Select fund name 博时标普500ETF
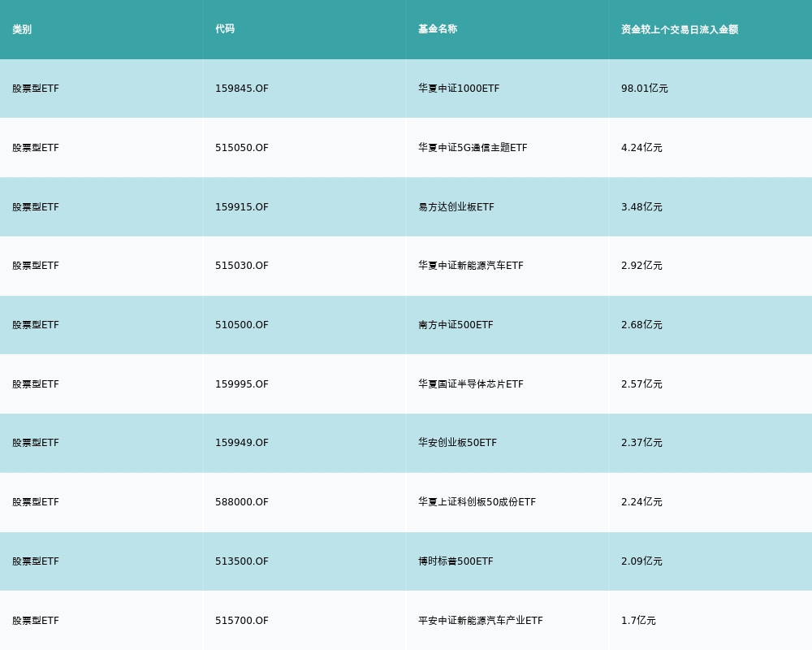Image resolution: width=812 pixels, height=650 pixels. 456,561
